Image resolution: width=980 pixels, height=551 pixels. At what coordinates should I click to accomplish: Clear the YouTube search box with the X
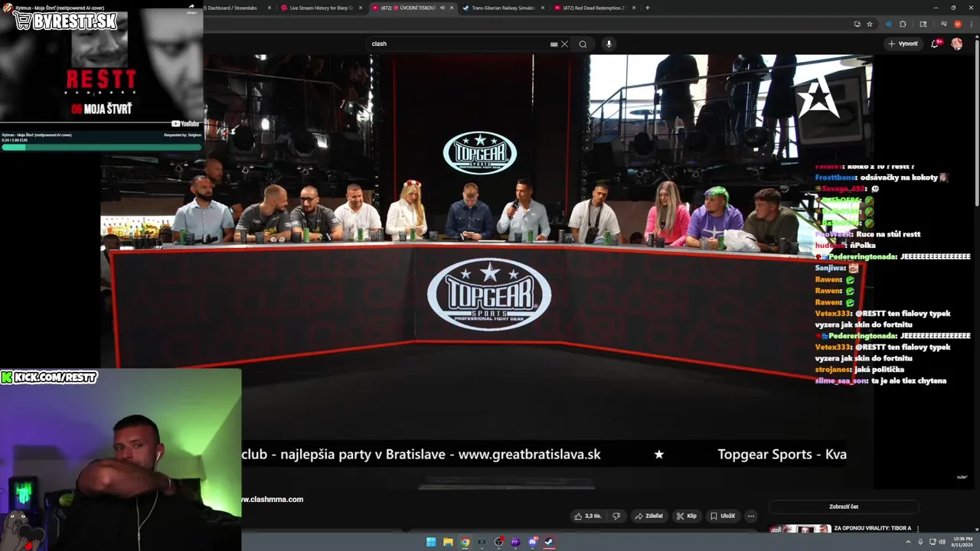pos(565,44)
